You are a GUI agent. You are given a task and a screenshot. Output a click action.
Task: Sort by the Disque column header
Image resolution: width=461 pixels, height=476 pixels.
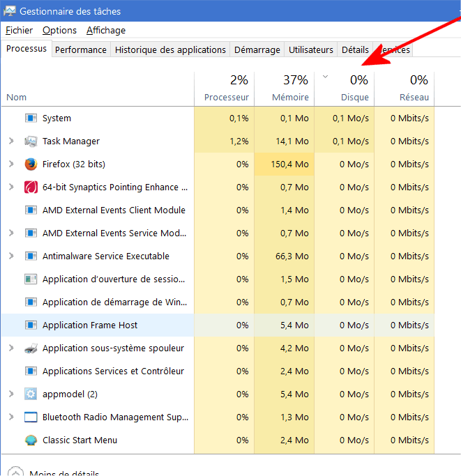pyautogui.click(x=345, y=89)
